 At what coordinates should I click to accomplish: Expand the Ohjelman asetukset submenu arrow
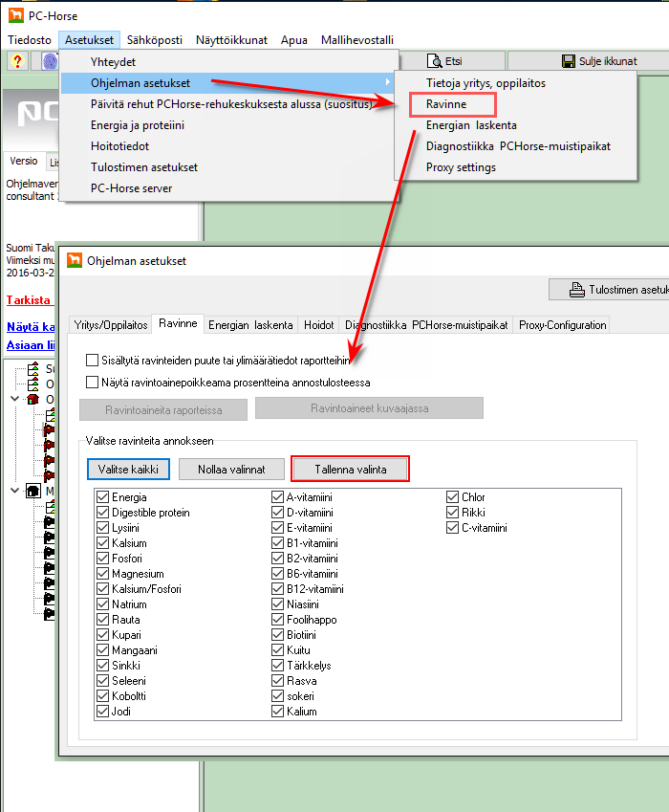click(387, 83)
